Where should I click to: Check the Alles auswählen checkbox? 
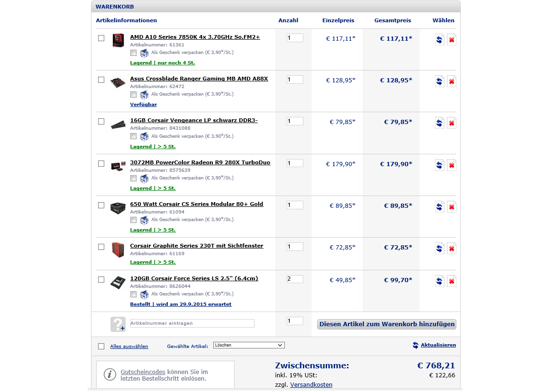click(101, 347)
